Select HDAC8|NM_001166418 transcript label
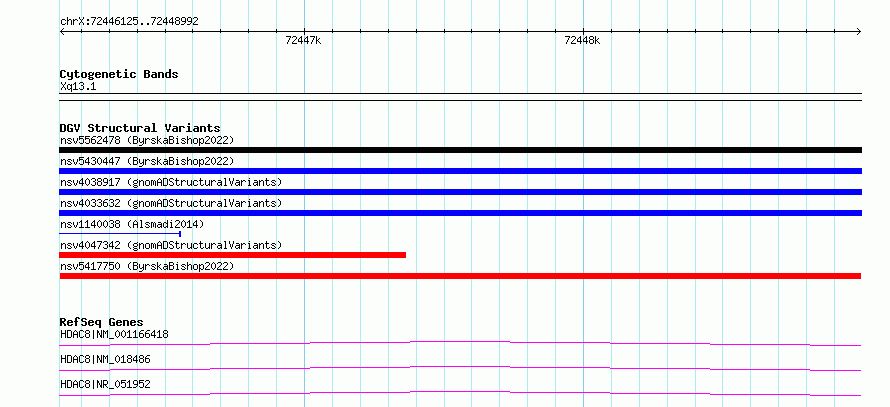The width and height of the screenshot is (890, 407). [x=114, y=334]
